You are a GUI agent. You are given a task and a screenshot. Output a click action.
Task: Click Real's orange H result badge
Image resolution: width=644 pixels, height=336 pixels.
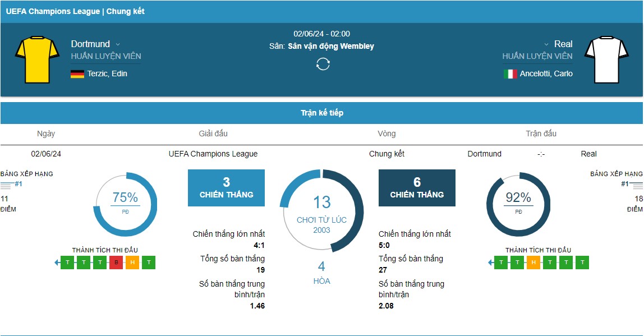click(x=533, y=263)
